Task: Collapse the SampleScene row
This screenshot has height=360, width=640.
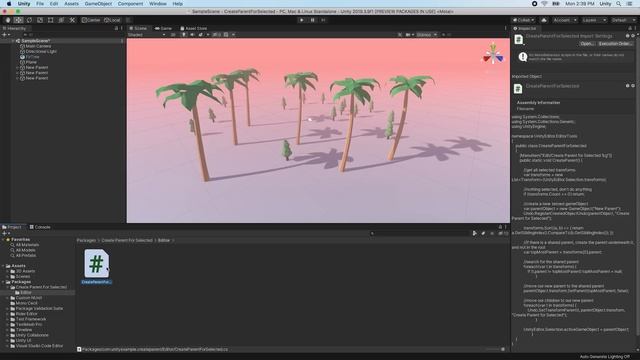Action: point(13,41)
